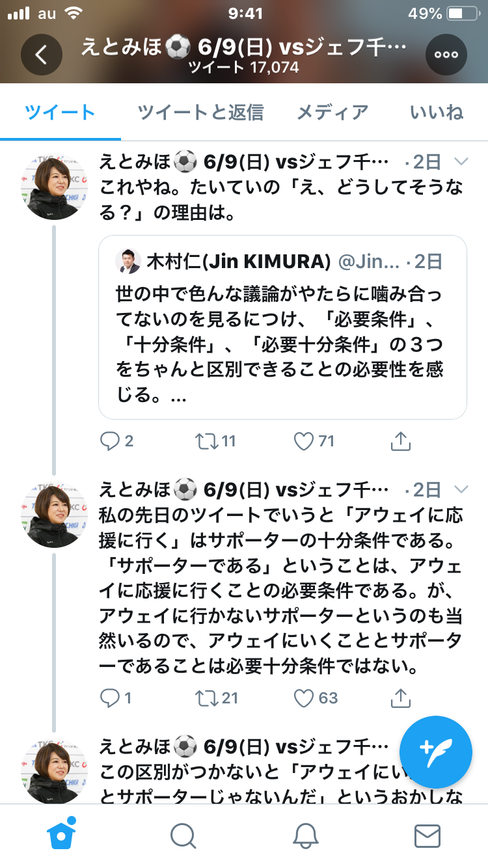Screen dimensions: 488x868
Task: Open Direct Messages envelope icon
Action: pos(427,835)
